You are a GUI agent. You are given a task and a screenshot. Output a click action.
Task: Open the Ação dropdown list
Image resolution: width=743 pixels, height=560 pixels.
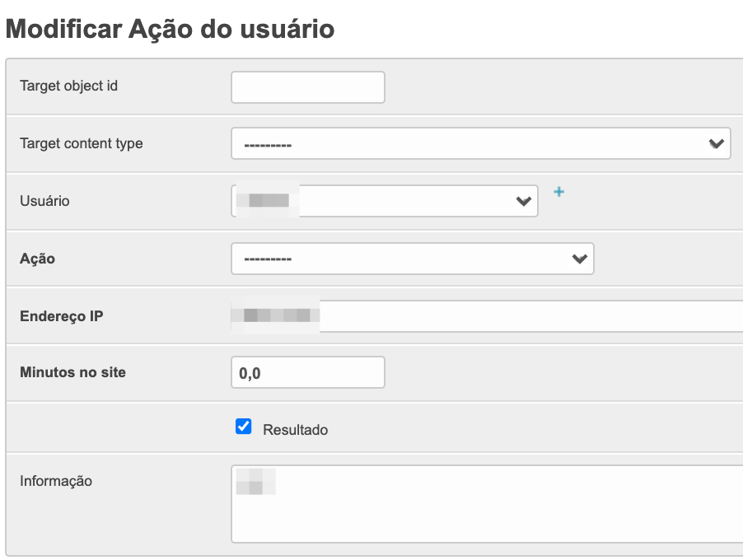412,259
